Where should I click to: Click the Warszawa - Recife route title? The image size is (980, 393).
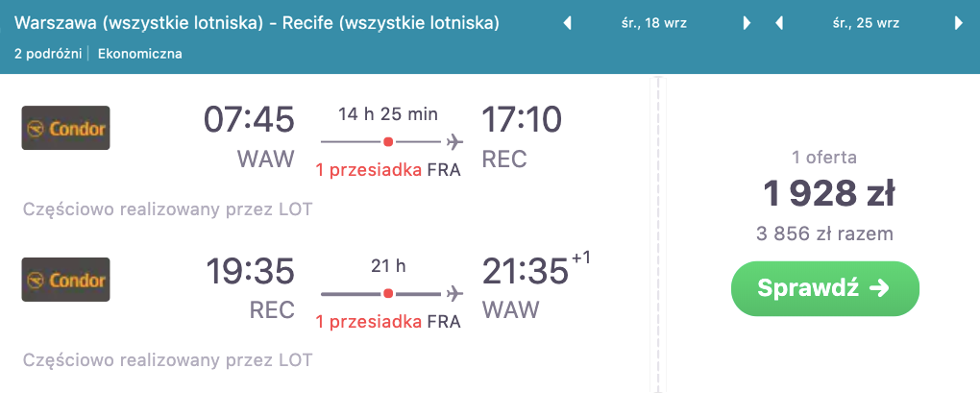pos(257,23)
